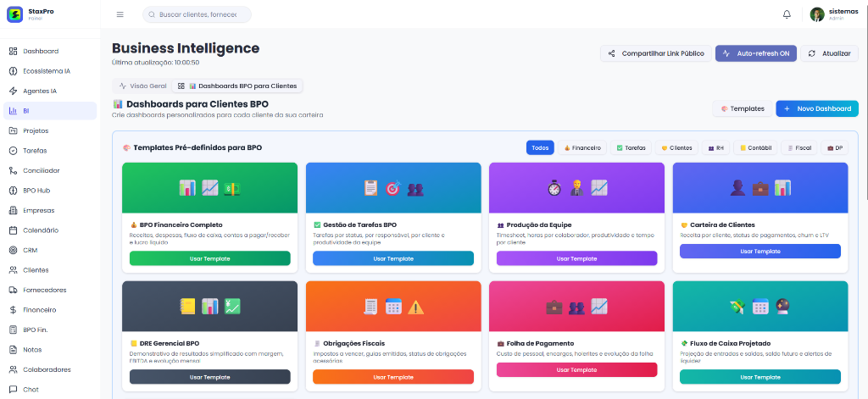Select the Todos template filter
The width and height of the screenshot is (868, 399).
pyautogui.click(x=540, y=147)
